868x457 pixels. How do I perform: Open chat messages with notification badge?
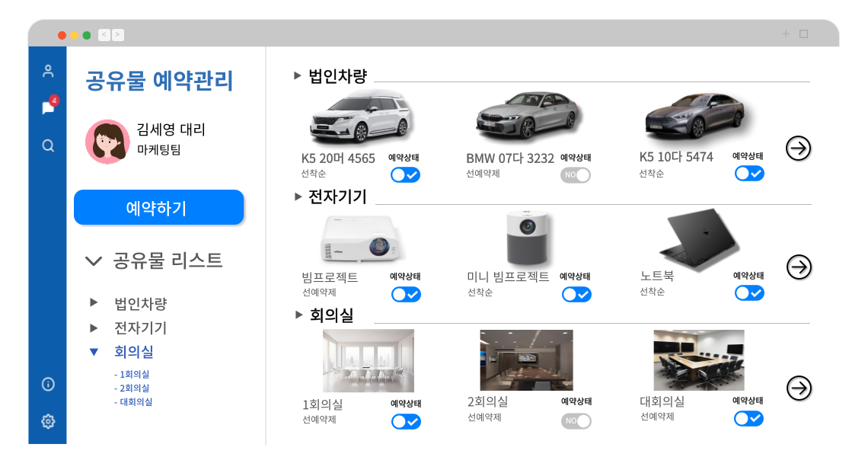coord(48,107)
